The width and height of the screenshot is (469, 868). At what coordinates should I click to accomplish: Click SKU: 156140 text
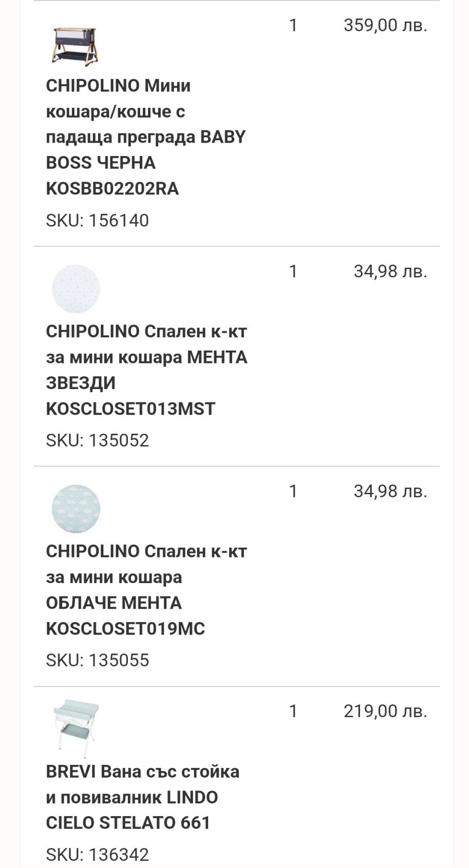(98, 221)
